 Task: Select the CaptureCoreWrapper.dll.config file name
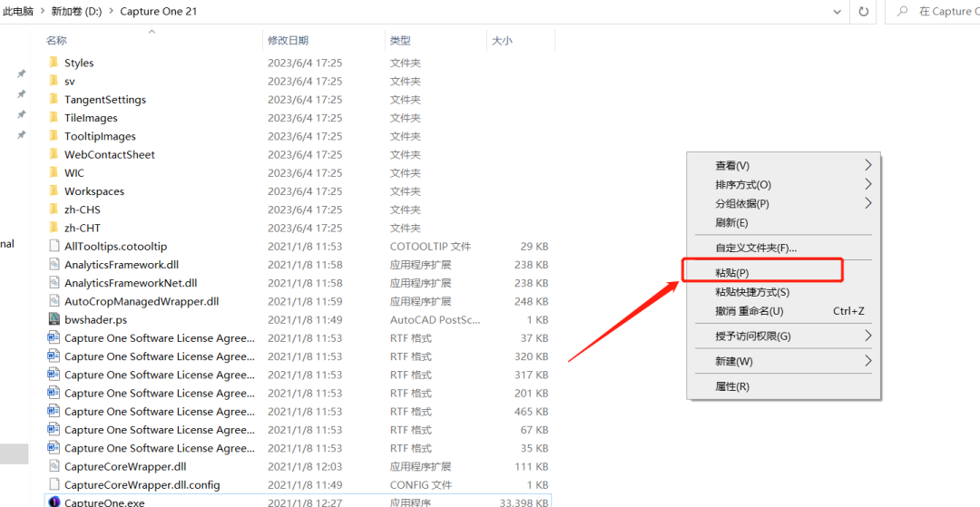click(x=142, y=484)
